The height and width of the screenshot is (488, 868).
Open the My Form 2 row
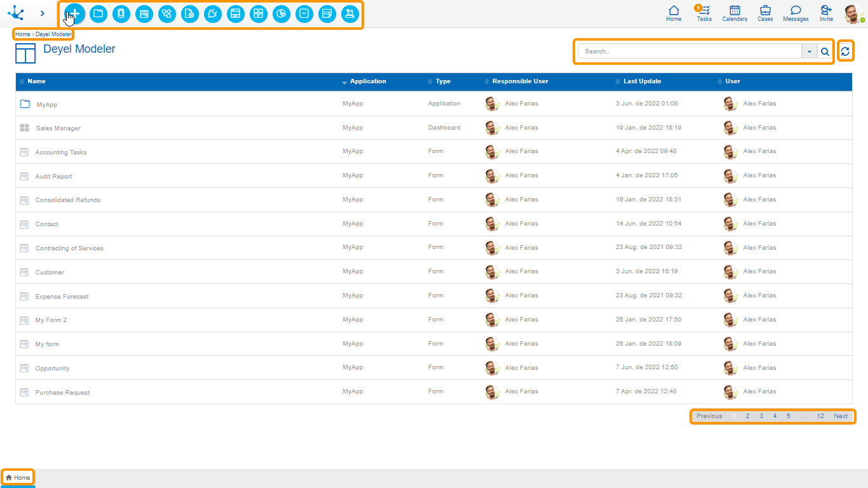tap(434, 320)
